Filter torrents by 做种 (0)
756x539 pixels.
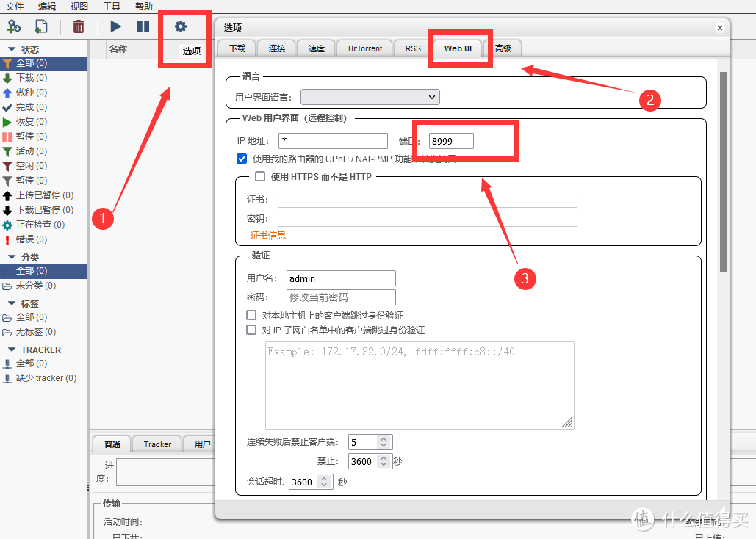32,93
